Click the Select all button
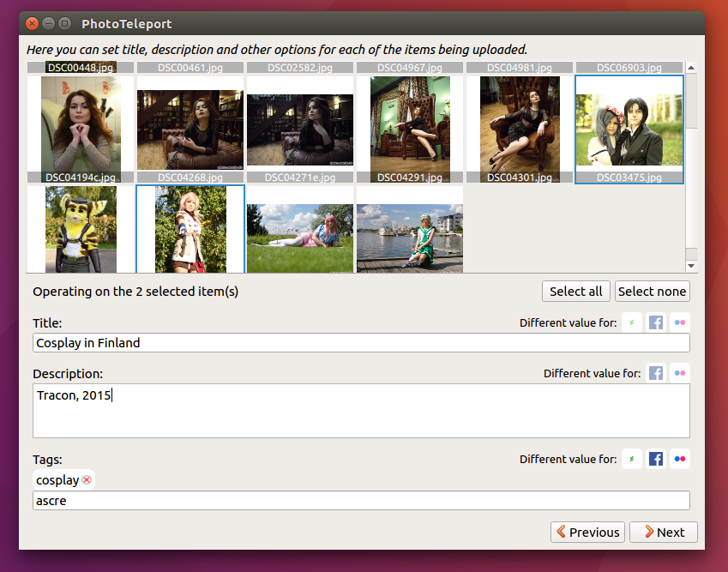This screenshot has width=728, height=572. point(575,292)
